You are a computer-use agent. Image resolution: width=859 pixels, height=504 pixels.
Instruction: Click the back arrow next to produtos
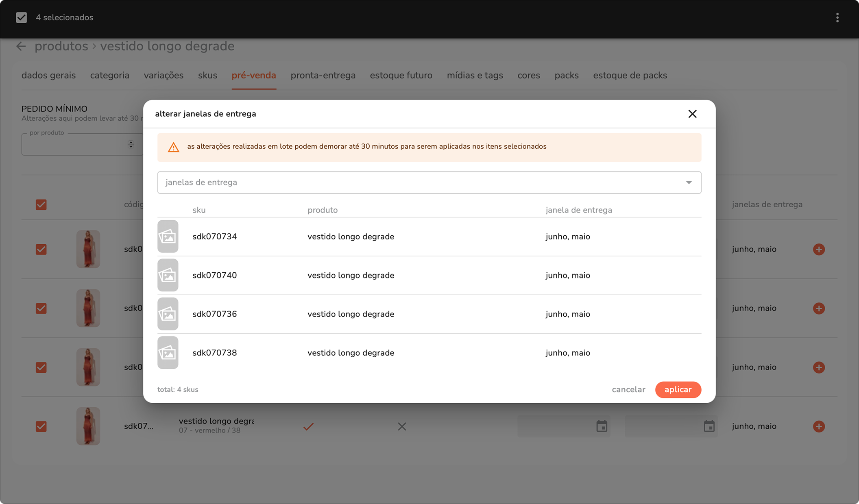tap(21, 46)
